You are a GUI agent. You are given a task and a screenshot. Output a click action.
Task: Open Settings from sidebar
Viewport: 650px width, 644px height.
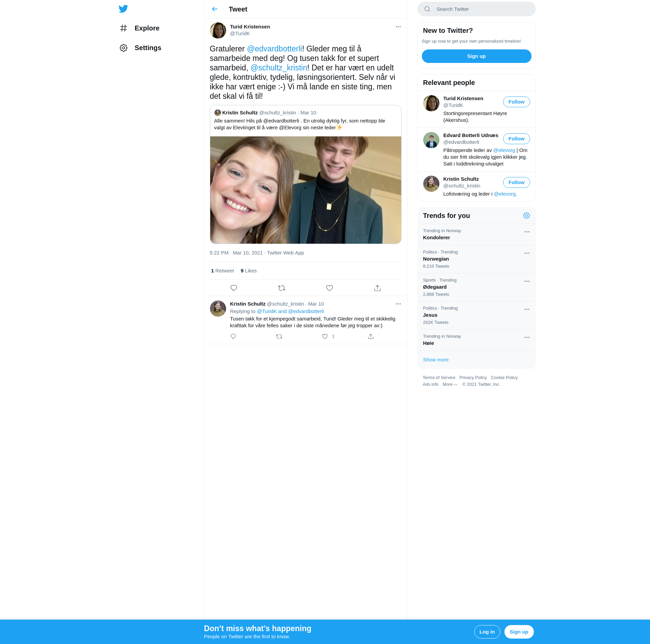pos(140,48)
